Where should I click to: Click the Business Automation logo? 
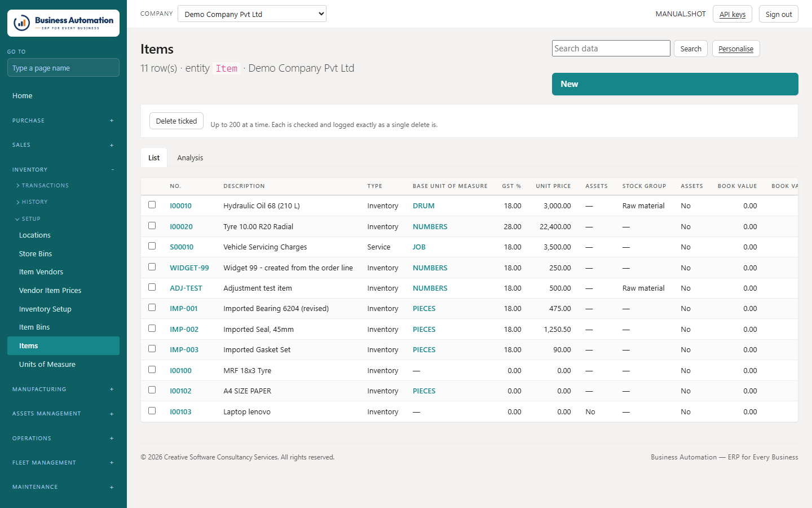(63, 23)
